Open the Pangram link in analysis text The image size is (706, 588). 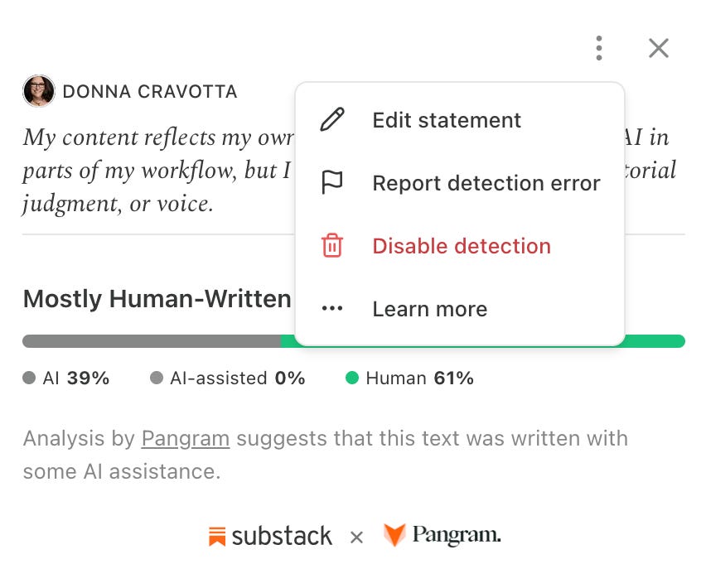point(186,439)
